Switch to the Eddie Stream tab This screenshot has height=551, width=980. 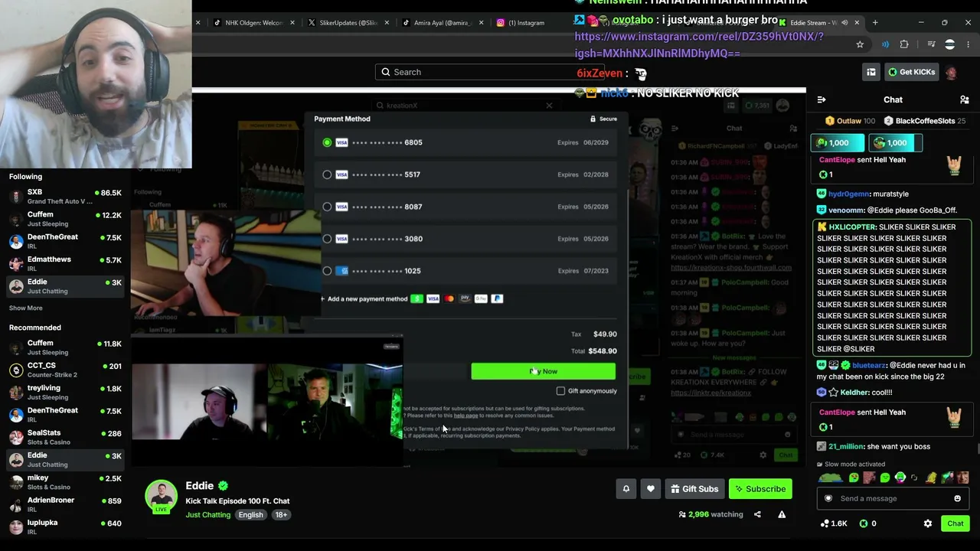tap(819, 23)
